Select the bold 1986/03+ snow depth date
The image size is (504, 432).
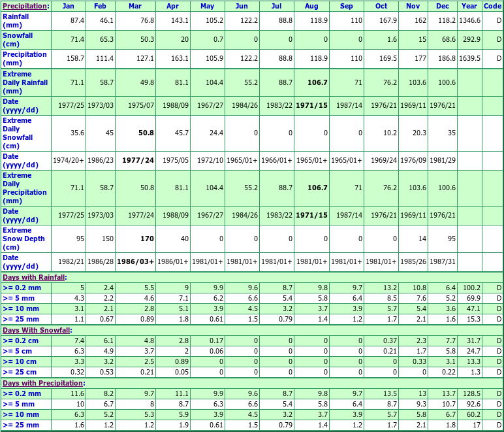pyautogui.click(x=135, y=262)
